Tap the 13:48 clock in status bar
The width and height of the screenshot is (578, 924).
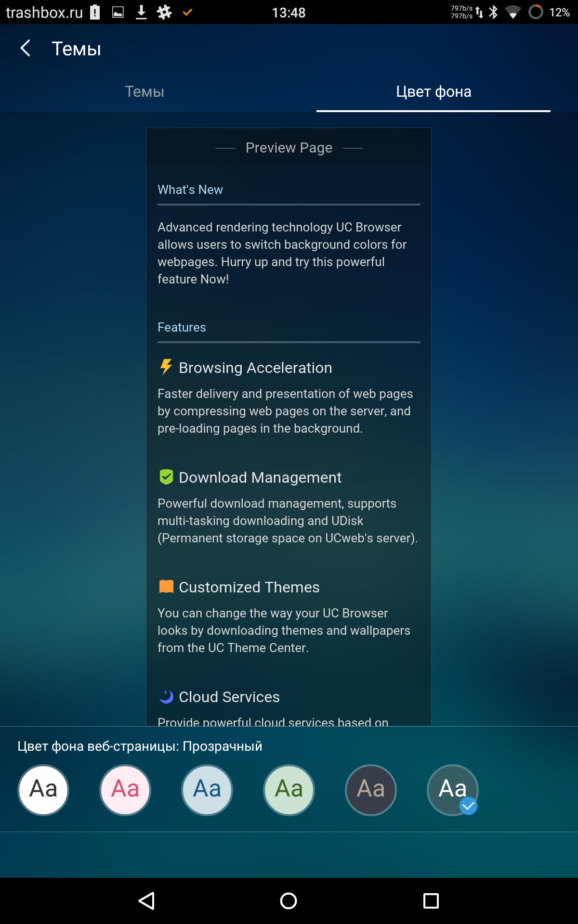[289, 13]
